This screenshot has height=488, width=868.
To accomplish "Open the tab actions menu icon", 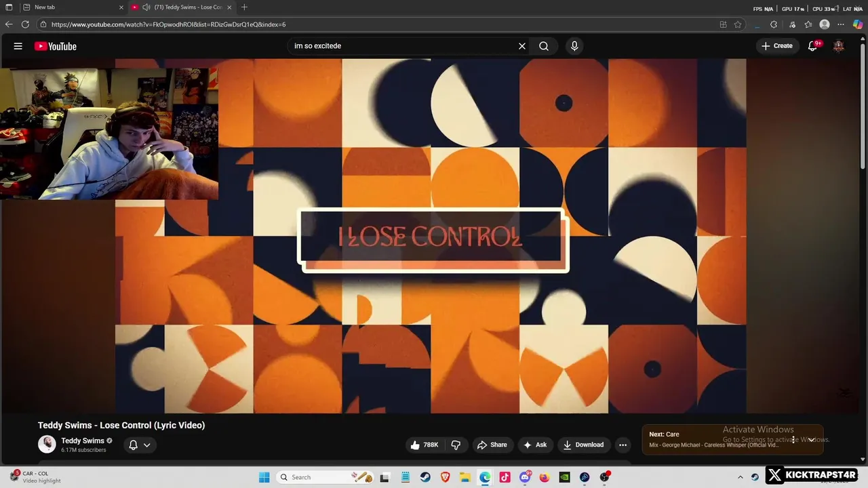I will [x=9, y=7].
